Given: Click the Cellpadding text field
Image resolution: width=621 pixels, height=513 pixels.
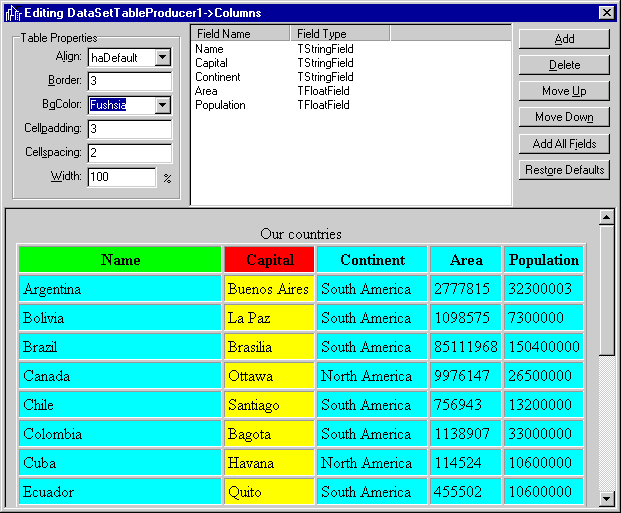Looking at the screenshot, I should [129, 129].
